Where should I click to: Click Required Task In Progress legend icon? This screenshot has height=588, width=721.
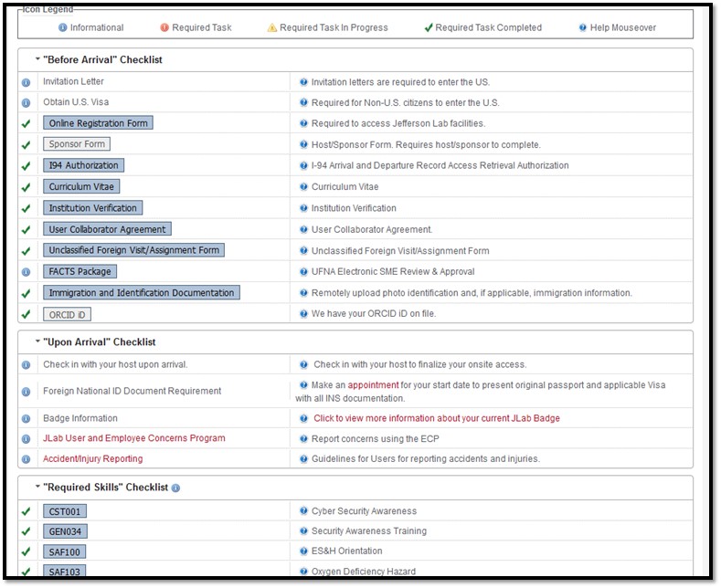[x=271, y=27]
